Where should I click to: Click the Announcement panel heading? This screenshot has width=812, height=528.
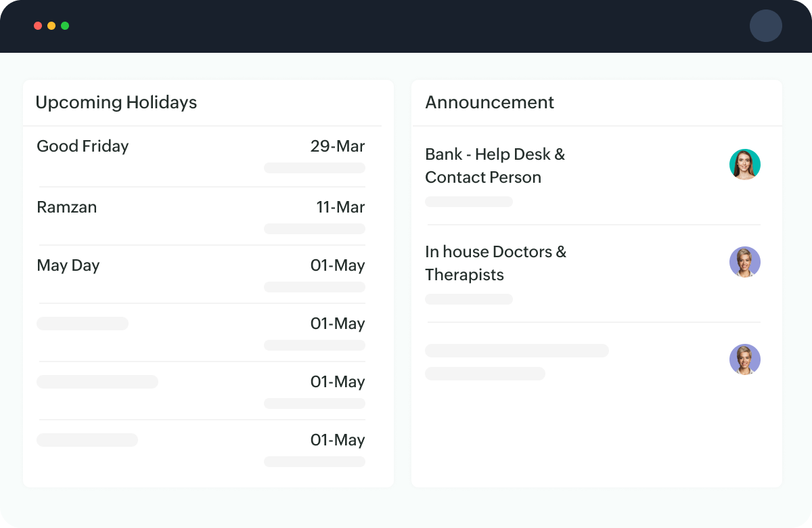[x=489, y=102]
